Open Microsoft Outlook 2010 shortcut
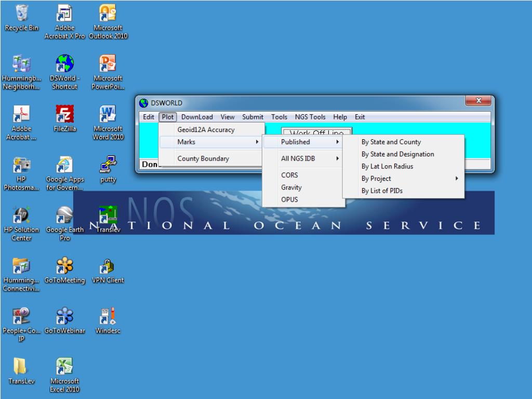 click(108, 21)
